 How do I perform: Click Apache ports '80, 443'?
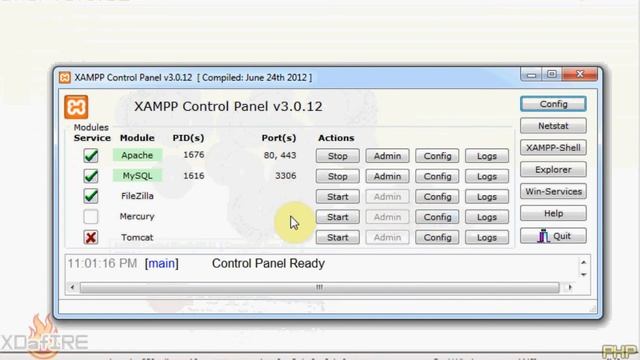click(280, 155)
